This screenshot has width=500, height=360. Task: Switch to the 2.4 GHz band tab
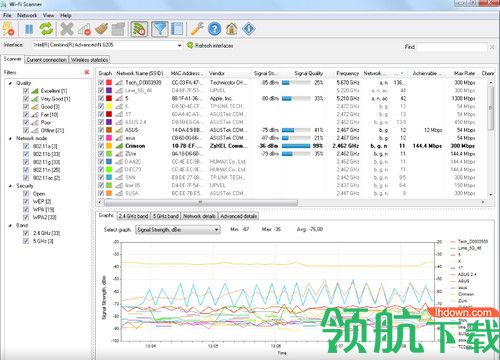tap(133, 216)
